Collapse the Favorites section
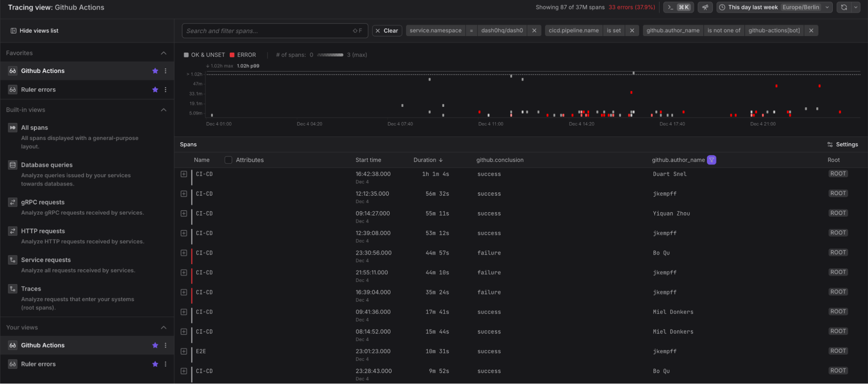868x384 pixels. (x=163, y=53)
